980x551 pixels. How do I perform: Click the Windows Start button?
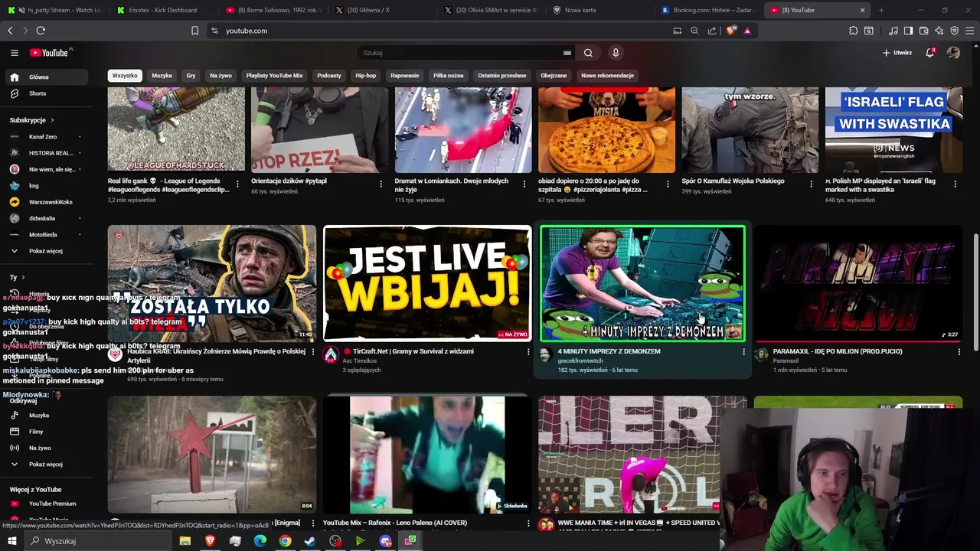click(x=11, y=541)
